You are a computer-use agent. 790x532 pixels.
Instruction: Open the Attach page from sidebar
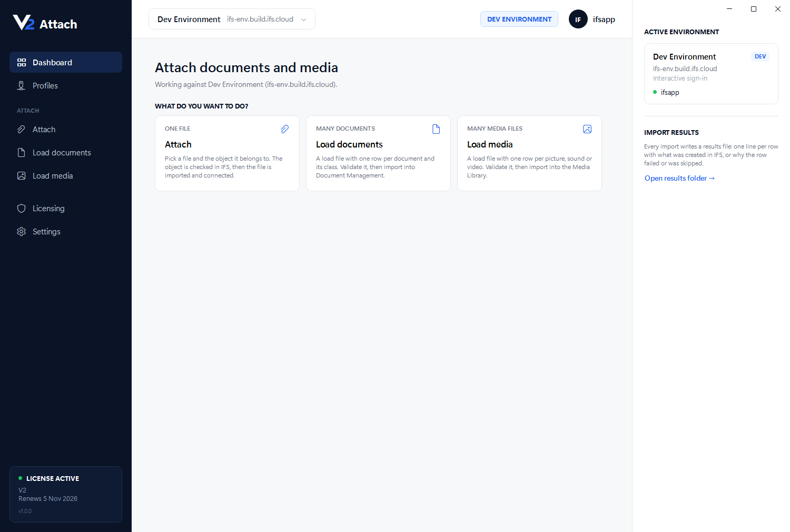[x=66, y=130]
